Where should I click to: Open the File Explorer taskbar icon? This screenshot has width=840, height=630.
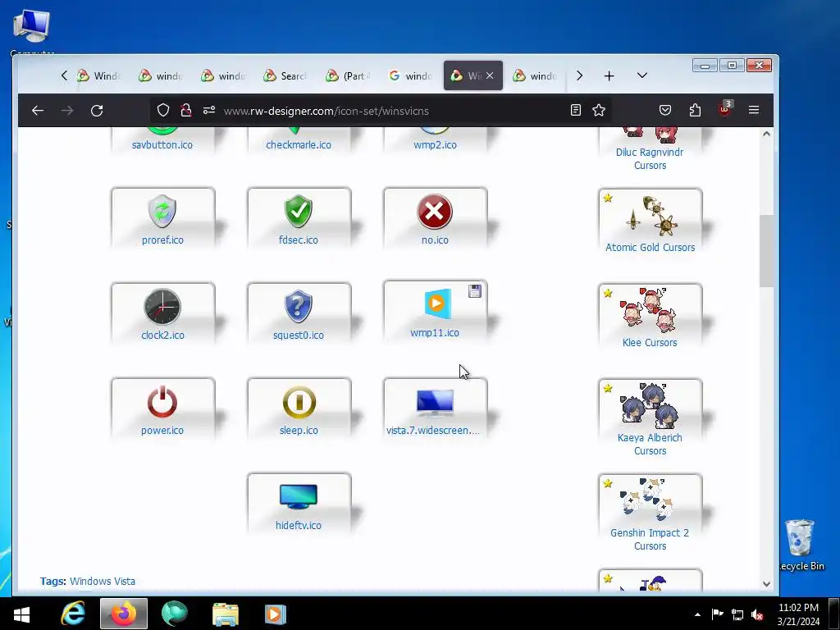click(x=226, y=614)
